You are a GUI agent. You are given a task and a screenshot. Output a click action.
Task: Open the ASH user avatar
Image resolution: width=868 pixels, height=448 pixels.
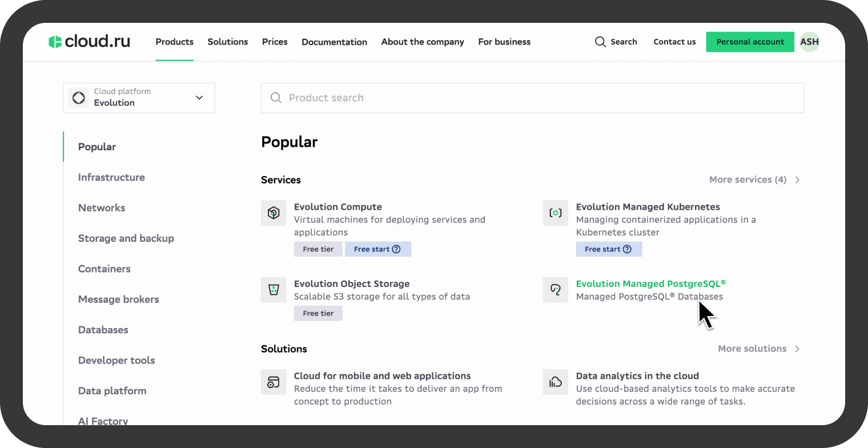(809, 42)
